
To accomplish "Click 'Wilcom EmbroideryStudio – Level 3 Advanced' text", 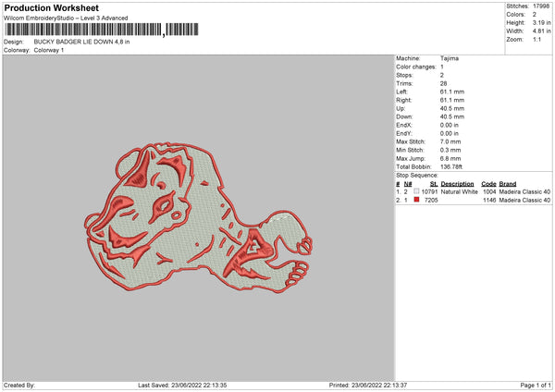I will pyautogui.click(x=66, y=18).
